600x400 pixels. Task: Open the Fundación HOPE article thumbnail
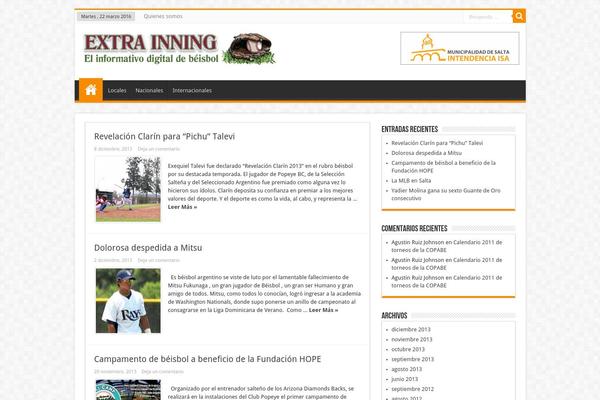pos(128,390)
